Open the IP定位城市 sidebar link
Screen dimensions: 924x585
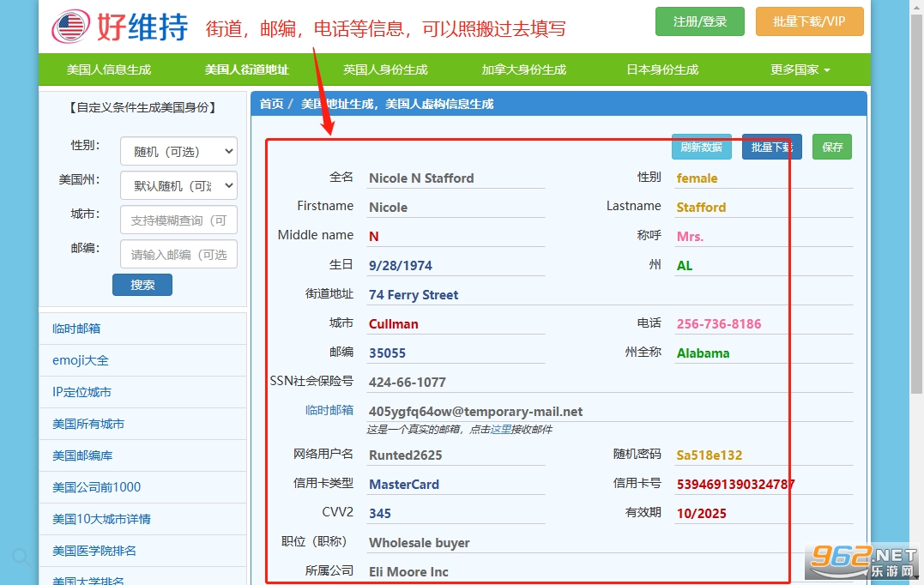[78, 391]
